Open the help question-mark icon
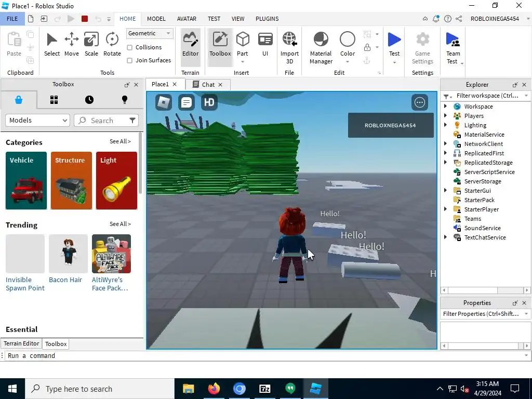Screen dimensions: 532x399 pos(448,19)
